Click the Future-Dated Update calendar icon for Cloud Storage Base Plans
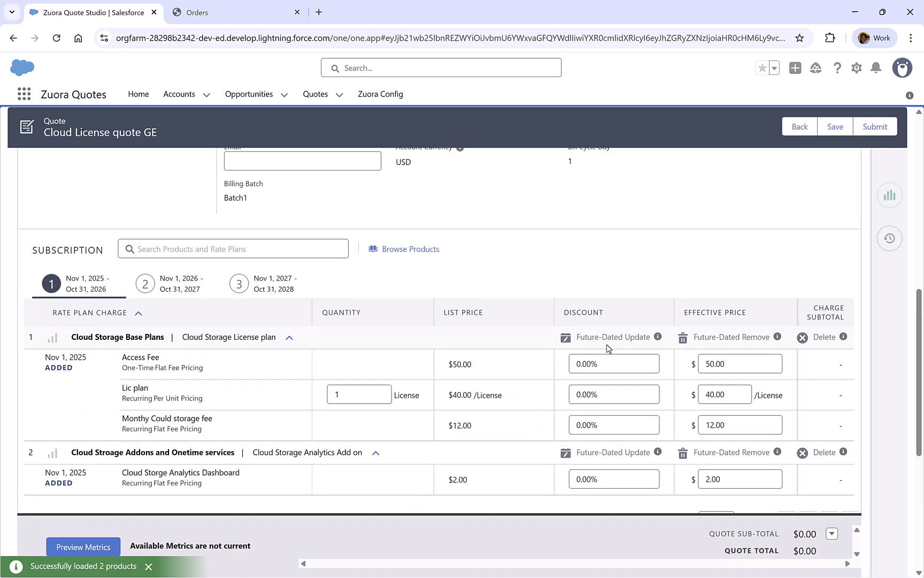Image resolution: width=924 pixels, height=578 pixels. click(565, 337)
